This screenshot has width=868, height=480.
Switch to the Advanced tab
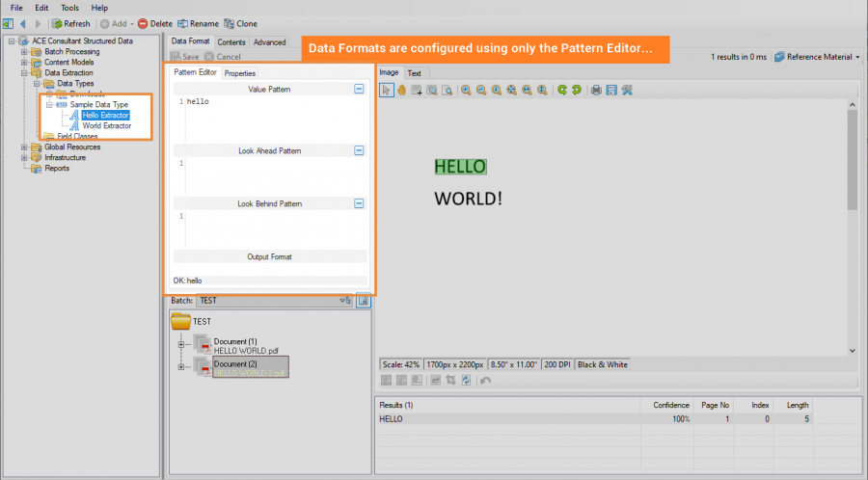[270, 42]
